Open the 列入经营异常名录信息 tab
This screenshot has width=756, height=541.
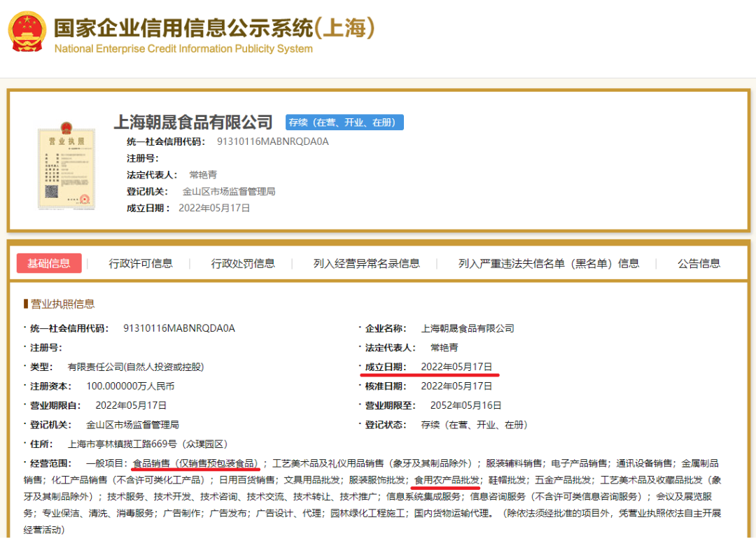pyautogui.click(x=366, y=263)
